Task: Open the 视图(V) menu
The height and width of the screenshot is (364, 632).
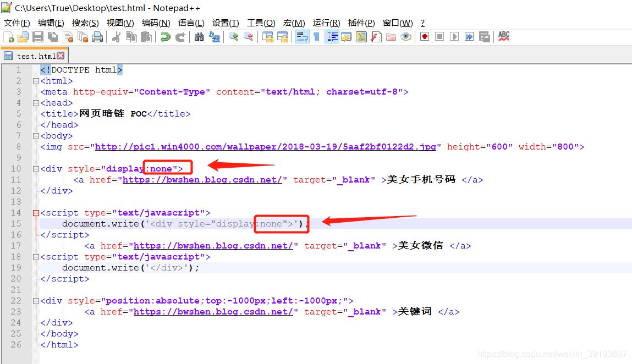Action: (x=120, y=23)
